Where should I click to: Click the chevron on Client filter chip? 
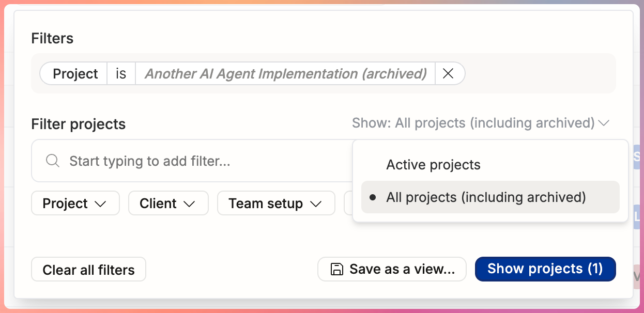tap(189, 204)
